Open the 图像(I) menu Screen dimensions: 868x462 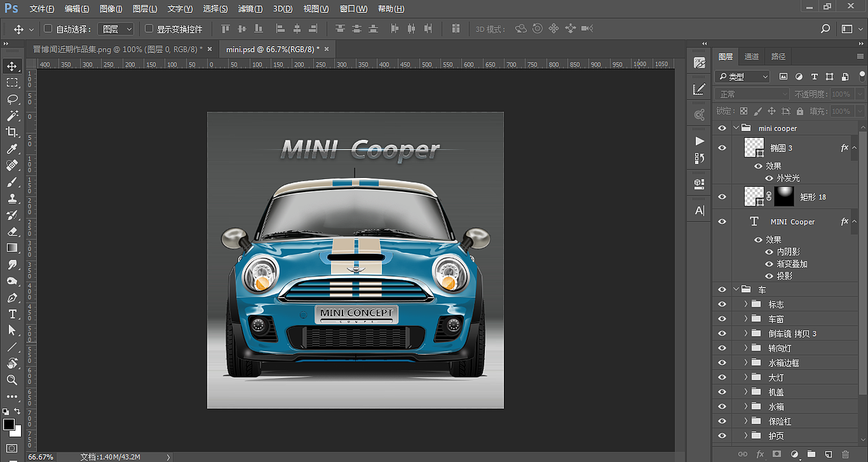[111, 9]
